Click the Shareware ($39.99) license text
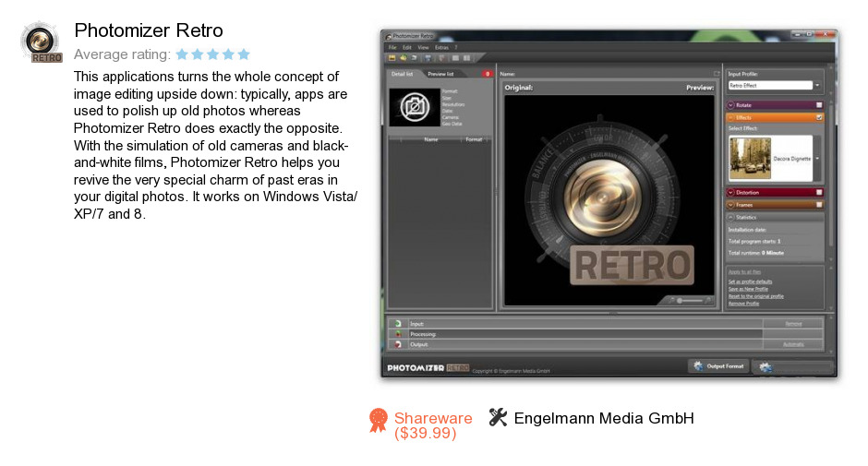This screenshot has height=466, width=868. point(433,425)
